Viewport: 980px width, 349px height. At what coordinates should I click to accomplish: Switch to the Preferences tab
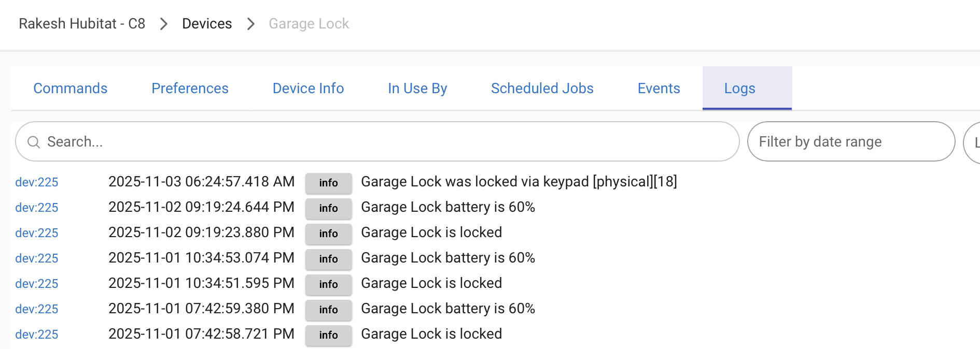coord(190,89)
